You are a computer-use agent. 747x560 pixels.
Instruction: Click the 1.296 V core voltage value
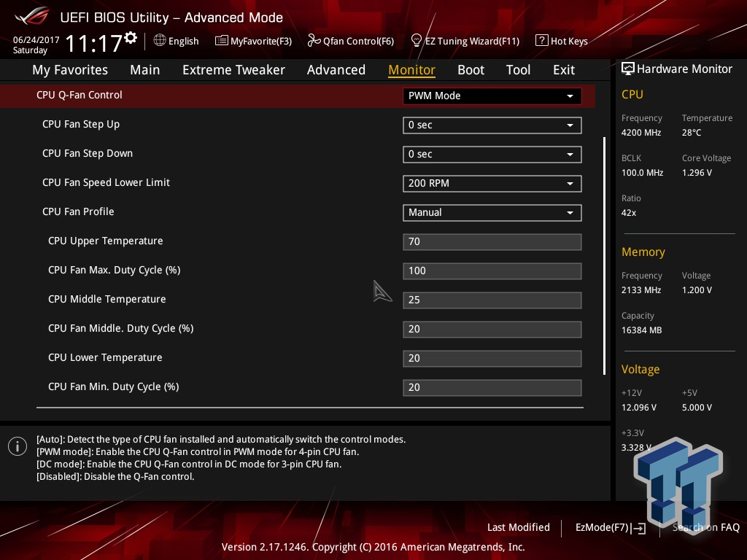697,173
